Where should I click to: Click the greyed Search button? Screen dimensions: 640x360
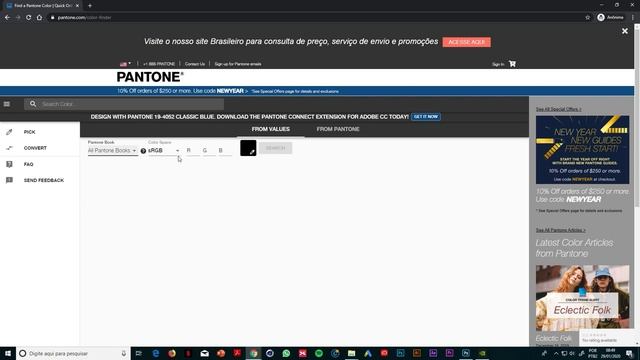point(276,148)
